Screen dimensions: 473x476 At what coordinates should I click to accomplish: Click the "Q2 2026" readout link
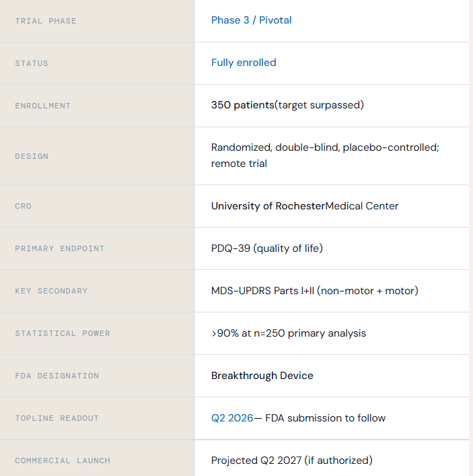click(x=232, y=418)
